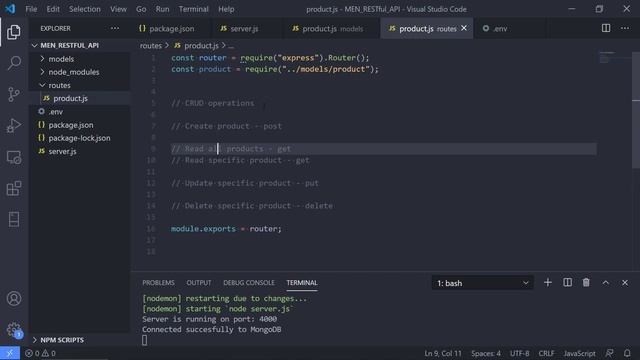Expand the NPM SCRIPTS section
This screenshot has height=360, width=640.
pyautogui.click(x=80, y=340)
